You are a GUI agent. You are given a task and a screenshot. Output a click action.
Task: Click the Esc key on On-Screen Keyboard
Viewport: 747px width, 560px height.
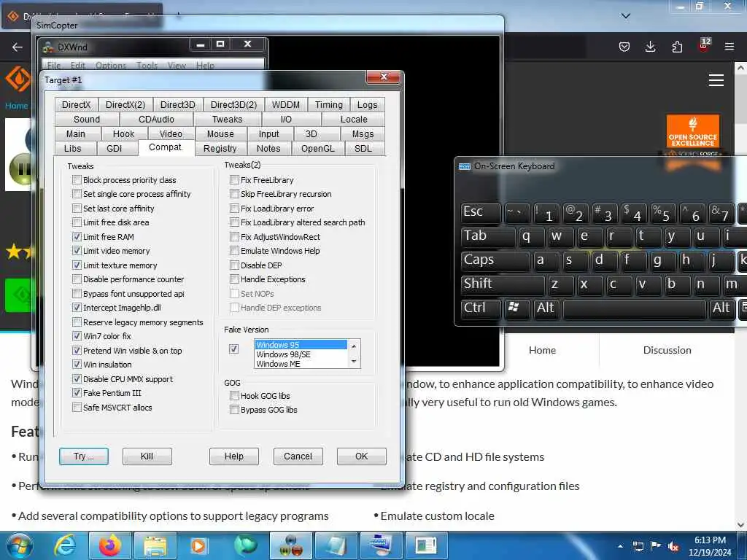pyautogui.click(x=481, y=212)
